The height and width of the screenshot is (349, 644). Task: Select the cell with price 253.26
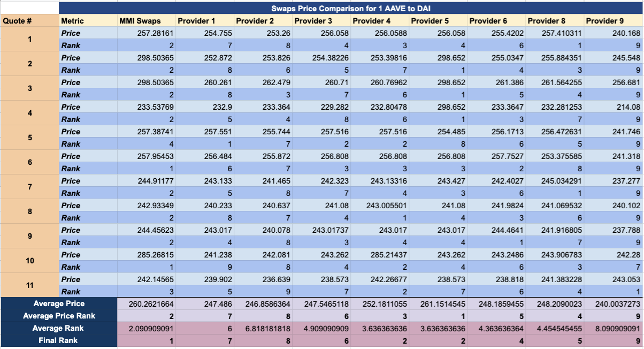point(263,33)
